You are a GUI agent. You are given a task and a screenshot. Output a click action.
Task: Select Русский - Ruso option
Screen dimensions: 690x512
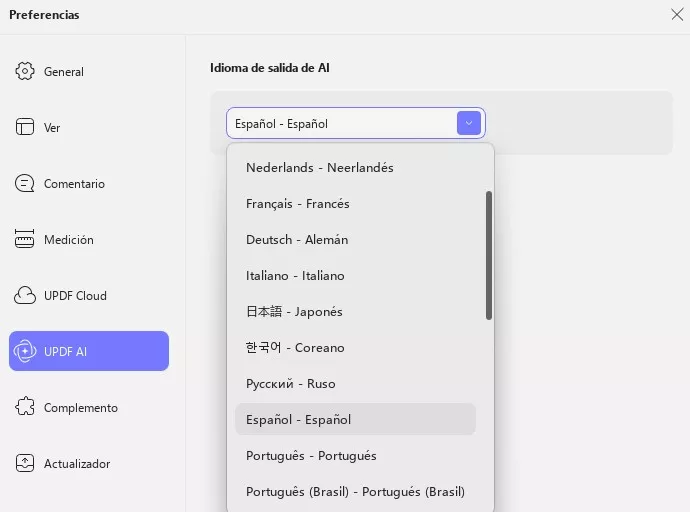pos(356,384)
